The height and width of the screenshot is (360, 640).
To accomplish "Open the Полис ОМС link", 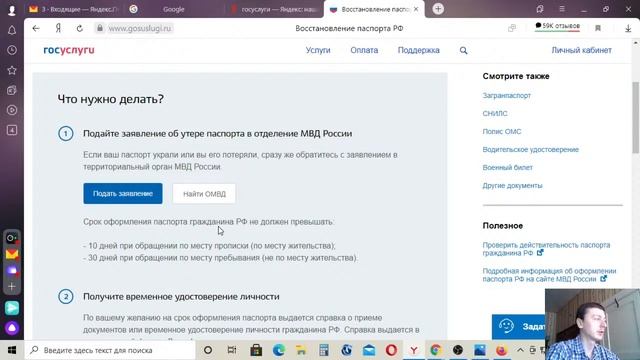I will pyautogui.click(x=502, y=131).
